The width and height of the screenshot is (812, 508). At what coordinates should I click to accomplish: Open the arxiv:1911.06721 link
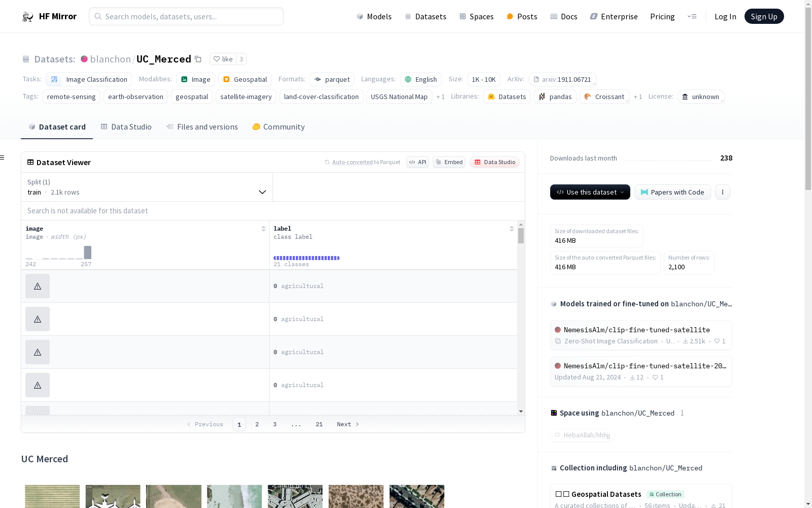click(x=562, y=79)
